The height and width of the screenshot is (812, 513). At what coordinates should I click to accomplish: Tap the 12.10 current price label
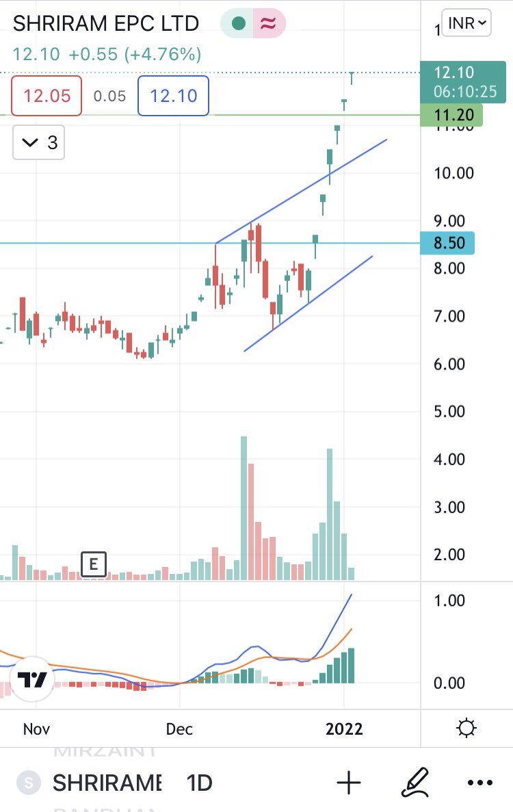463,82
